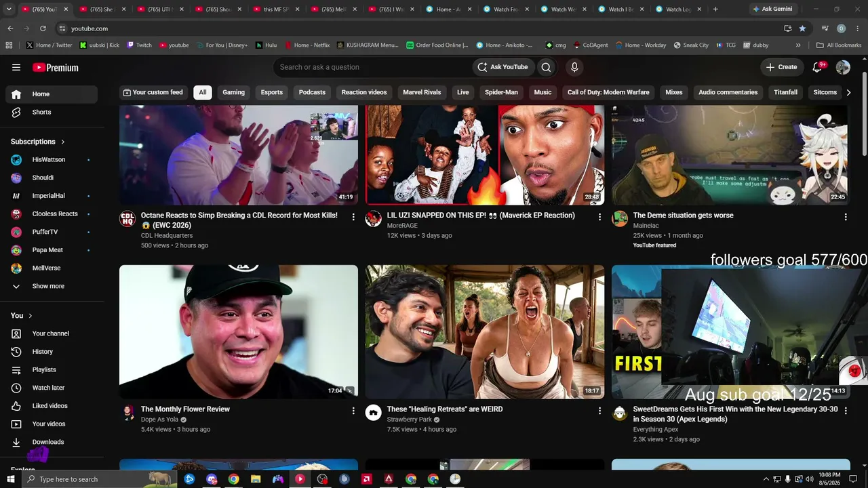Select the Gaming filter chip

tap(233, 92)
